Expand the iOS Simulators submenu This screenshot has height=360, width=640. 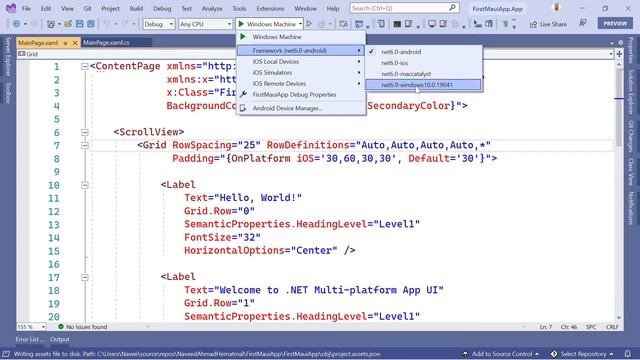(301, 73)
